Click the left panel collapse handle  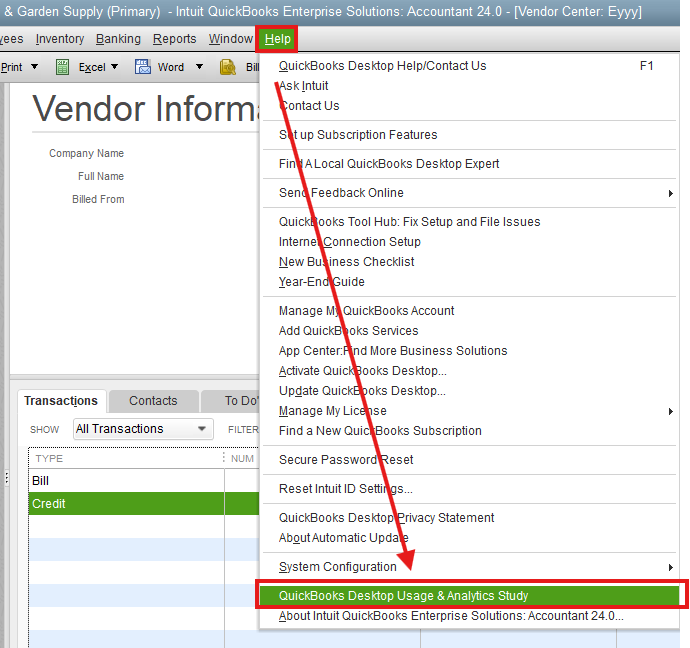pos(6,478)
